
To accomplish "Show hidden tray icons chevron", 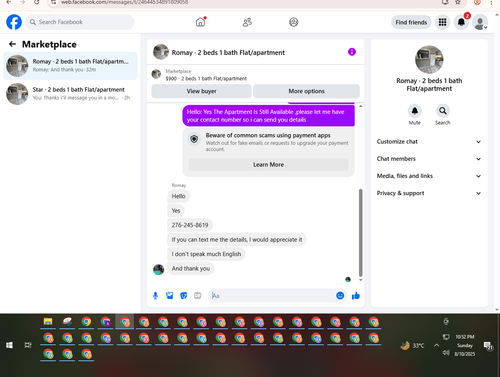I will tap(436, 345).
